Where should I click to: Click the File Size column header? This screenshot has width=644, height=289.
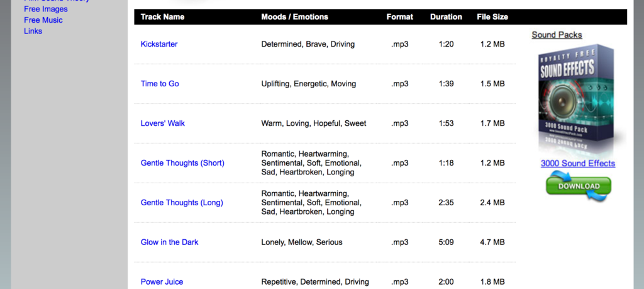492,17
